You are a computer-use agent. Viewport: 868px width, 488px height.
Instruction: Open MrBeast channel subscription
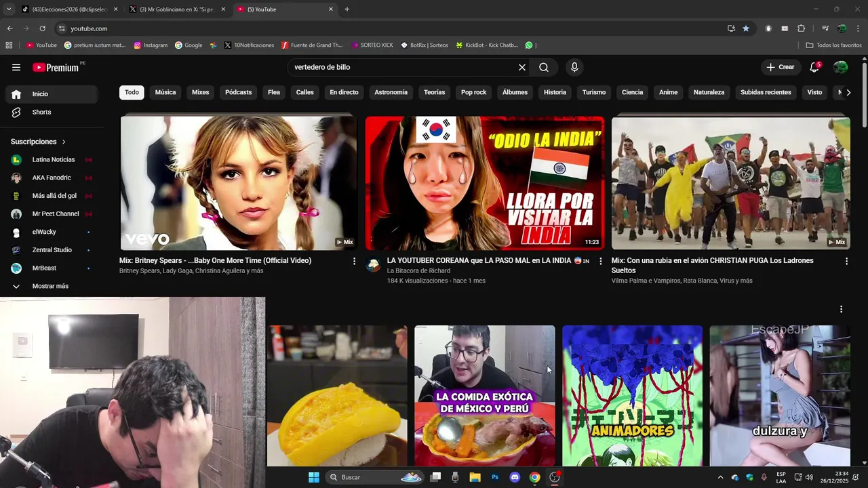coord(51,268)
